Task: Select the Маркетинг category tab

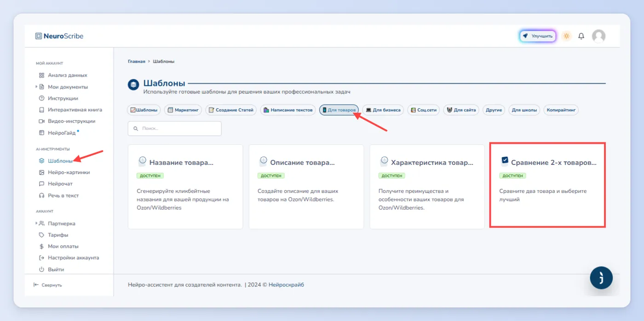Action: [x=183, y=110]
